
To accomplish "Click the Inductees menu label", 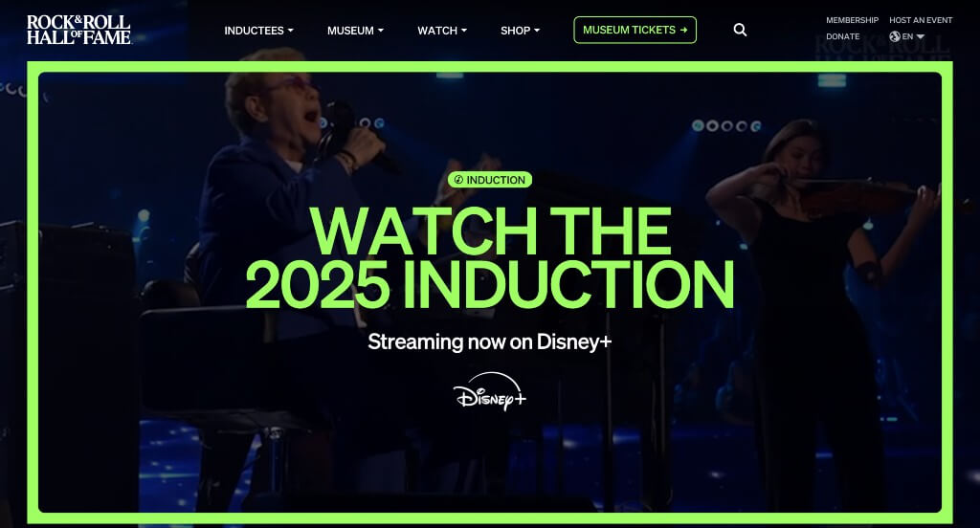I will [x=254, y=31].
